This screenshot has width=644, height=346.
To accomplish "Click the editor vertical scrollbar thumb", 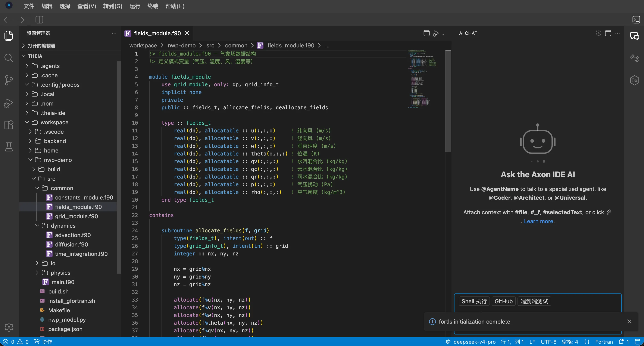I will point(448,101).
